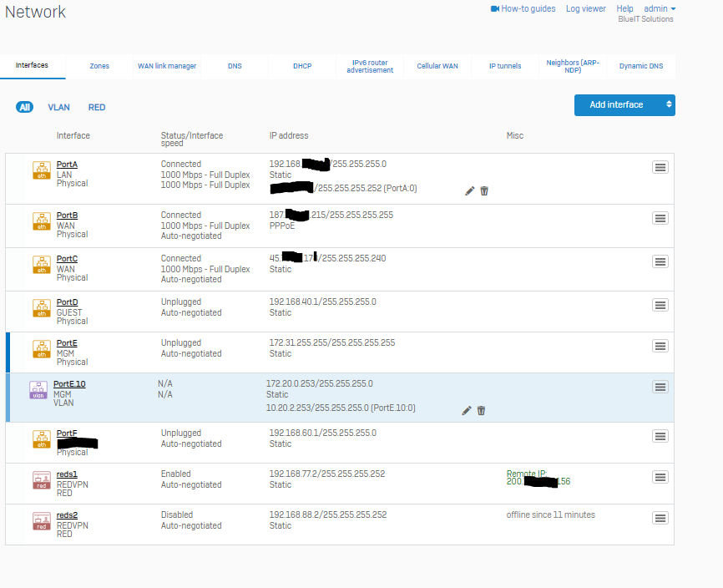Screen dimensions: 723x588
Task: Click the PortE.10 VLAN interface icon
Action: (x=38, y=389)
